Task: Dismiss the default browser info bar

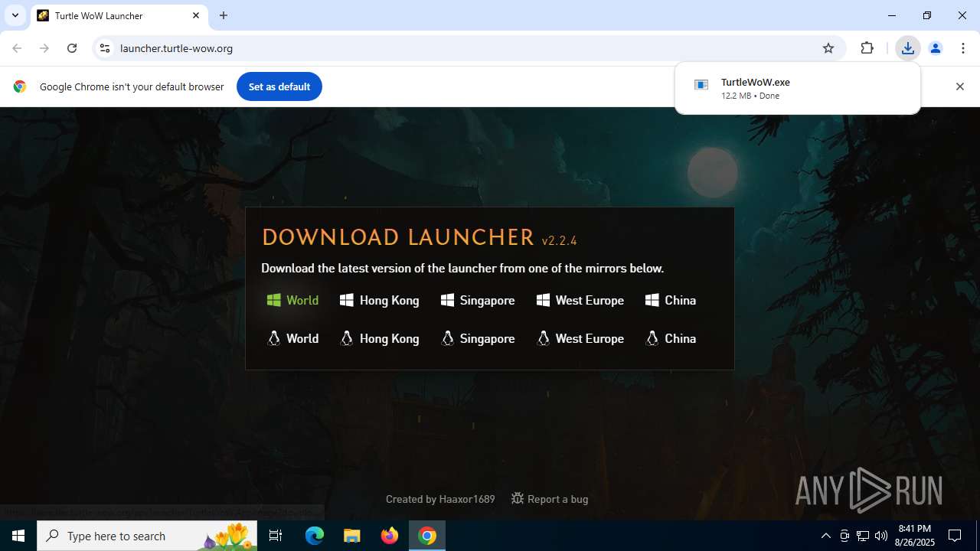Action: [959, 86]
